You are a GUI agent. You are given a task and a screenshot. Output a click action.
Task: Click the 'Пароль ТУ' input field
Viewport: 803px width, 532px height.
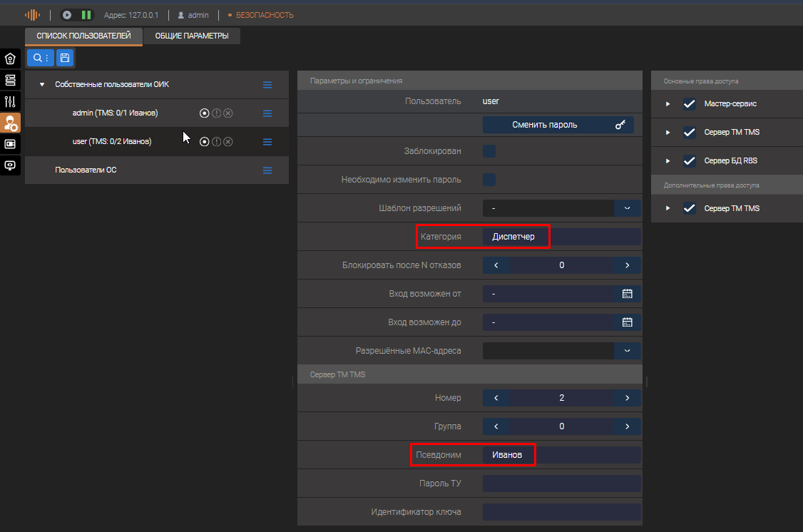pos(561,484)
